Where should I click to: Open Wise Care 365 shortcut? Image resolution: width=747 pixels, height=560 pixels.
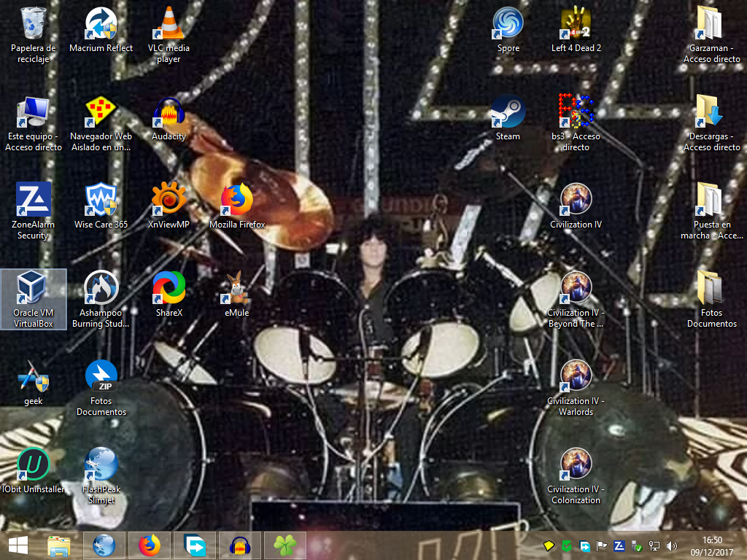pyautogui.click(x=101, y=206)
